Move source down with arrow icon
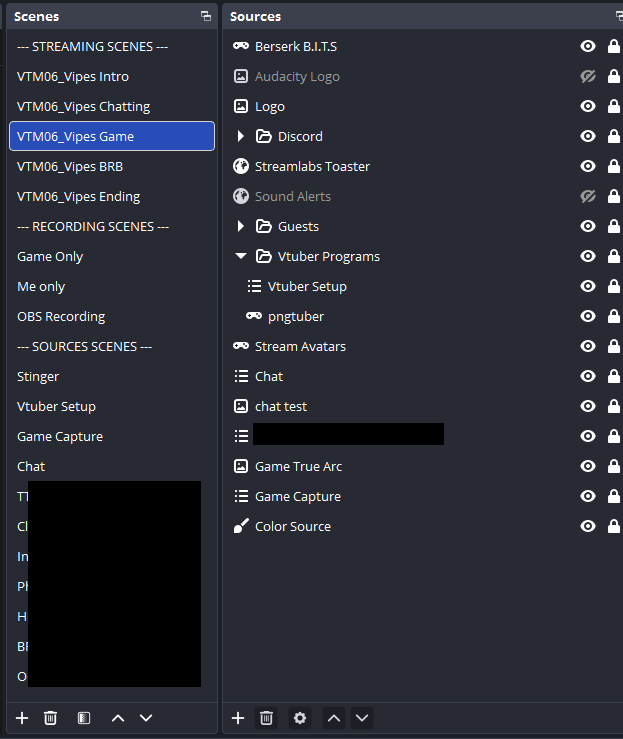Image resolution: width=623 pixels, height=739 pixels. (362, 718)
